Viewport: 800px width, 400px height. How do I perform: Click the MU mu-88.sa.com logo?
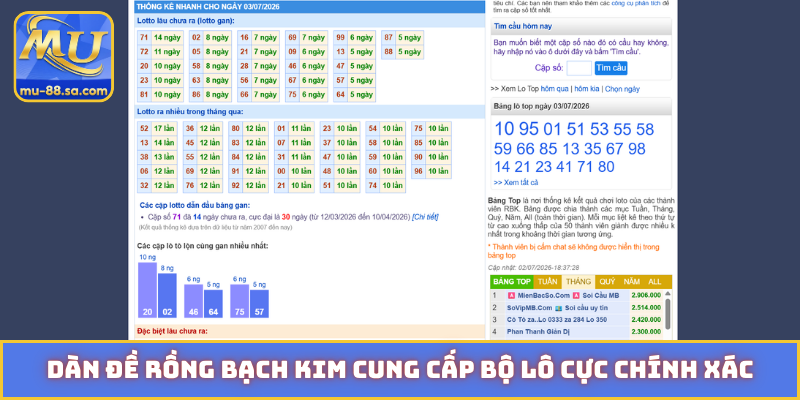click(64, 56)
